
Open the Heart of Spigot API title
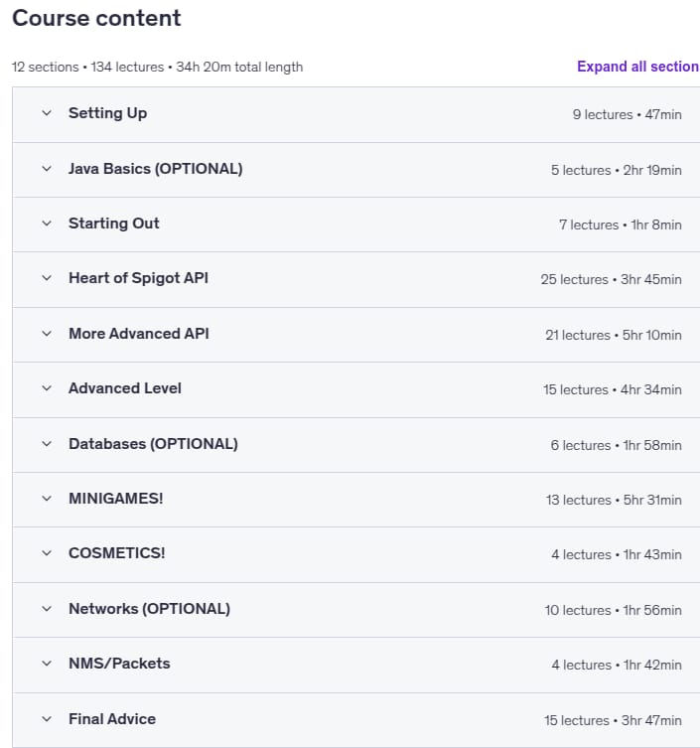click(x=138, y=278)
